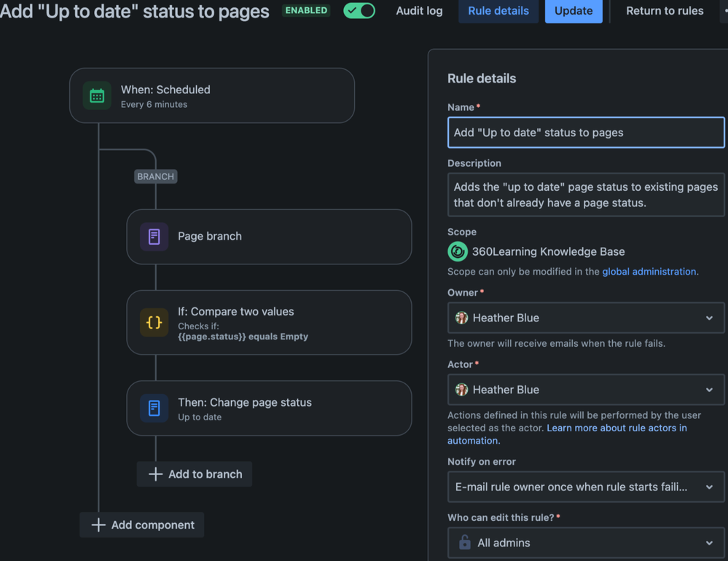Click Return to rules
728x561 pixels.
pyautogui.click(x=665, y=11)
